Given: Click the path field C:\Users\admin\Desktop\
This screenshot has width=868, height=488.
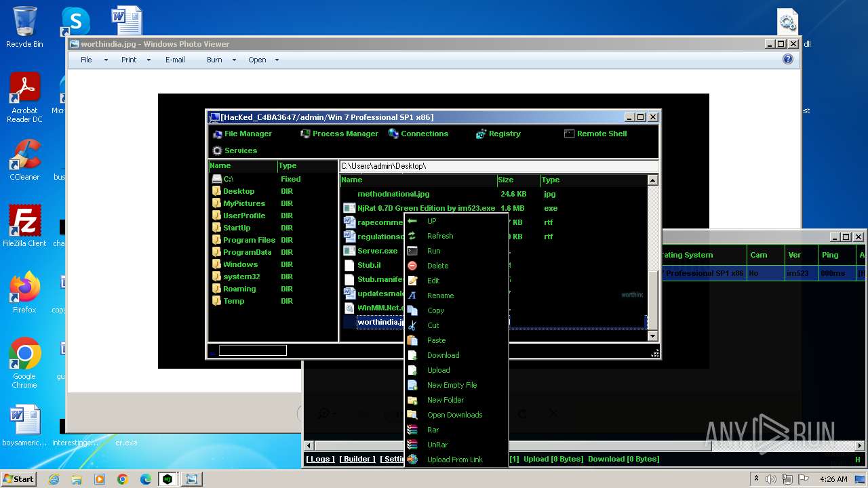Looking at the screenshot, I should (498, 166).
